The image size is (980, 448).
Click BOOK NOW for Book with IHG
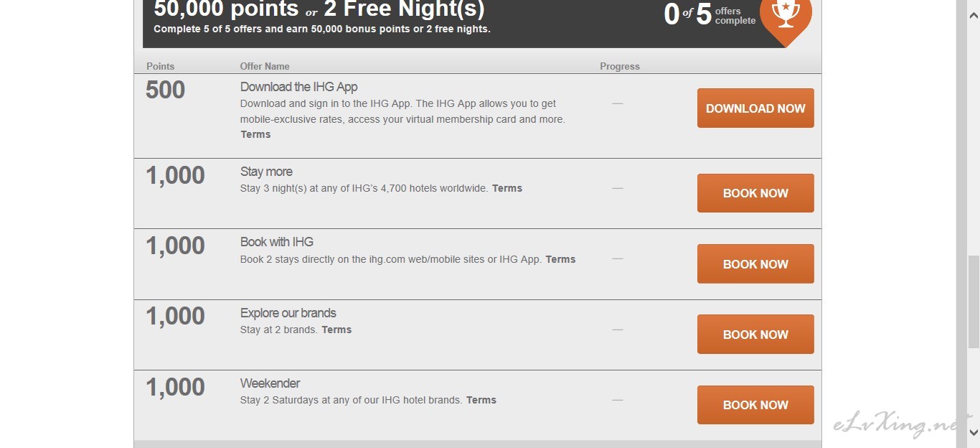[755, 264]
